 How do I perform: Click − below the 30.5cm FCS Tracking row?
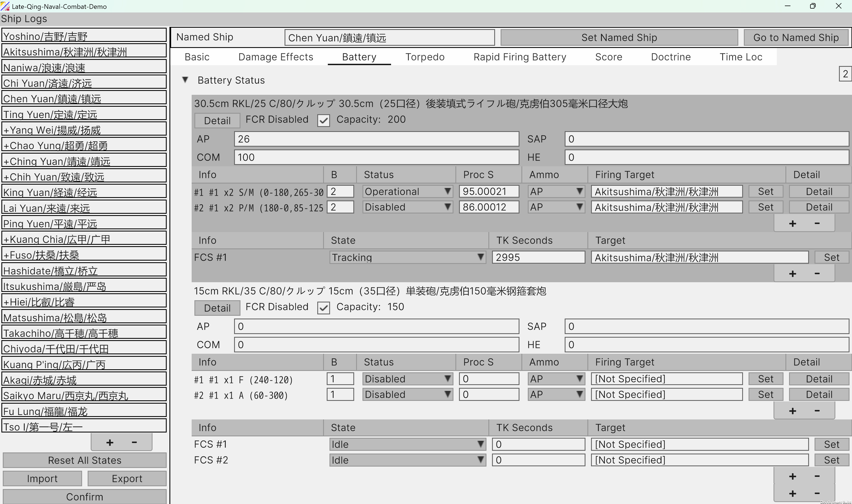[817, 273]
